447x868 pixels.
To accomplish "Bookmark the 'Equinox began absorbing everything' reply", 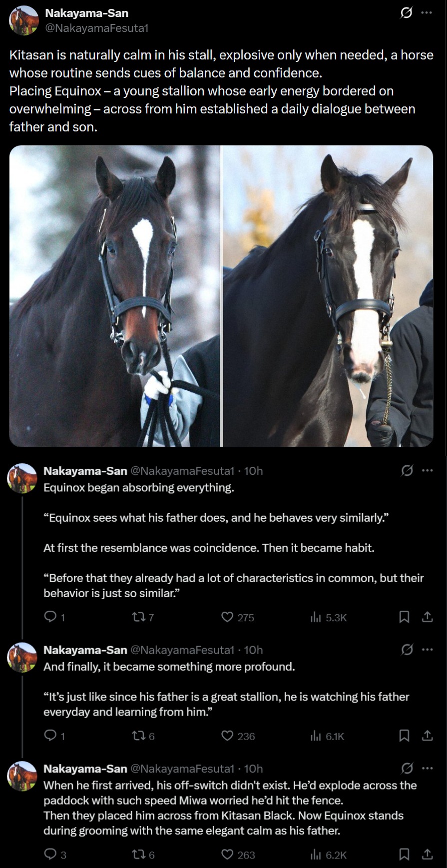I will coord(404,617).
